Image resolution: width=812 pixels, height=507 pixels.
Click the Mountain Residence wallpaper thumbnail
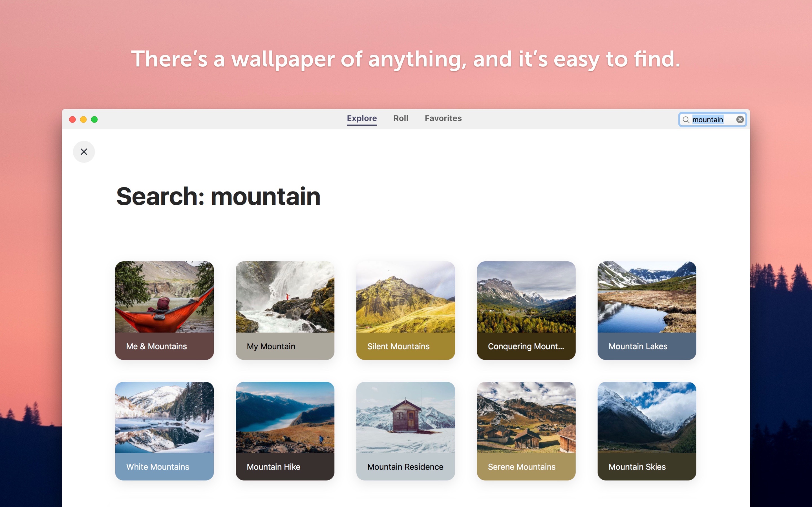pyautogui.click(x=406, y=430)
